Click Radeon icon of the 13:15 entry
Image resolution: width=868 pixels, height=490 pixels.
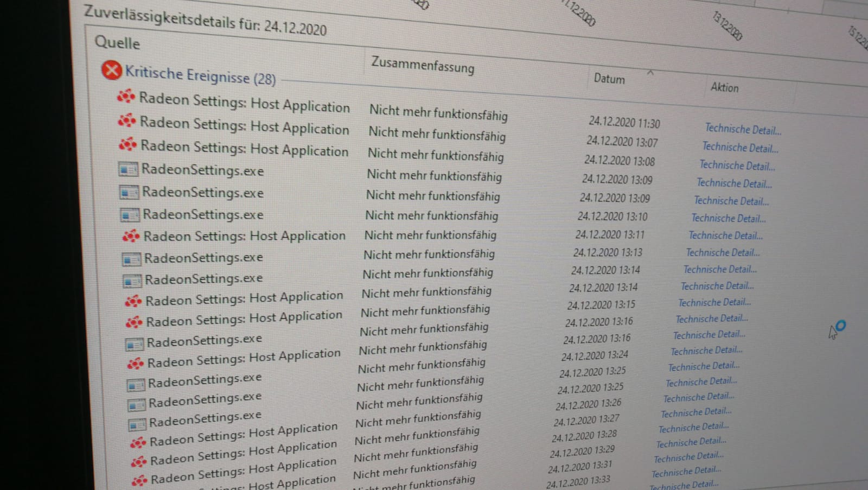(134, 322)
